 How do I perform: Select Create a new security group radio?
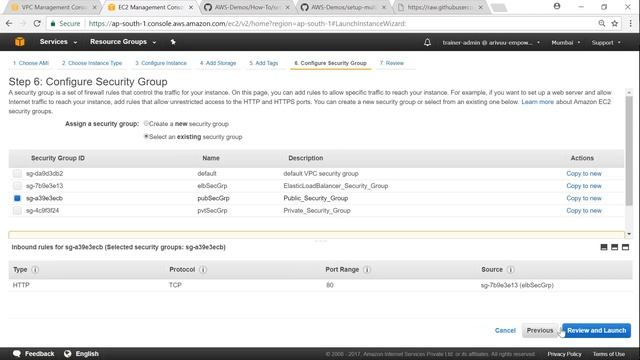[146, 123]
